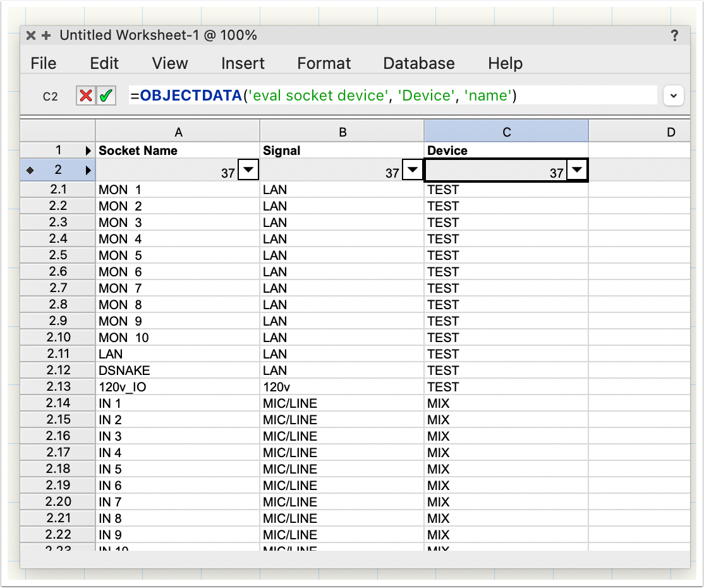Select the TEST cell in row 2.1

coord(506,189)
